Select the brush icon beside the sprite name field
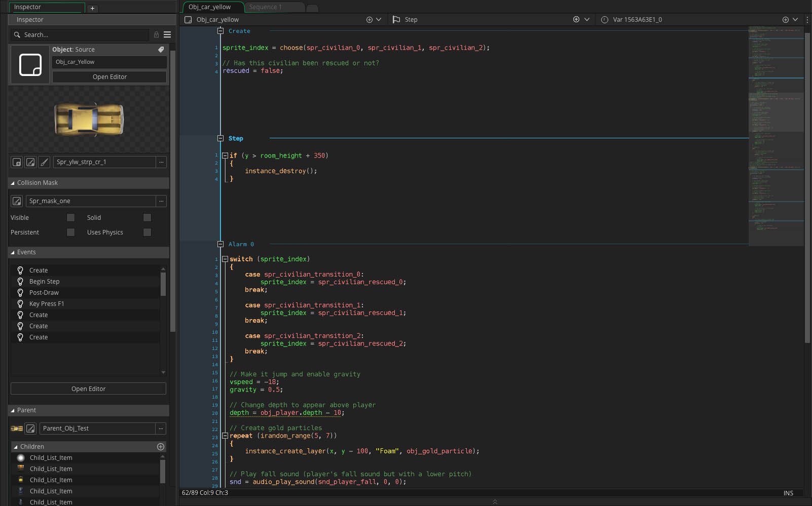This screenshot has height=506, width=812. click(44, 162)
